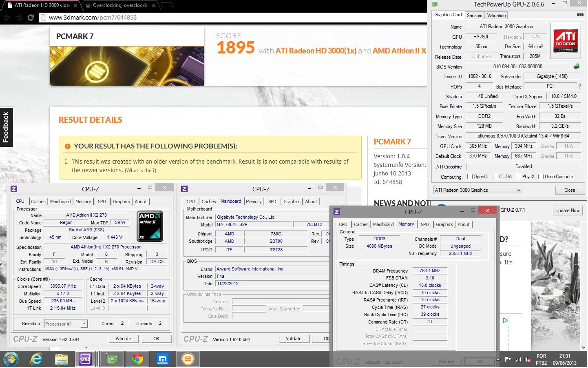Click the green GPU-Z taskbar icon

click(x=112, y=359)
